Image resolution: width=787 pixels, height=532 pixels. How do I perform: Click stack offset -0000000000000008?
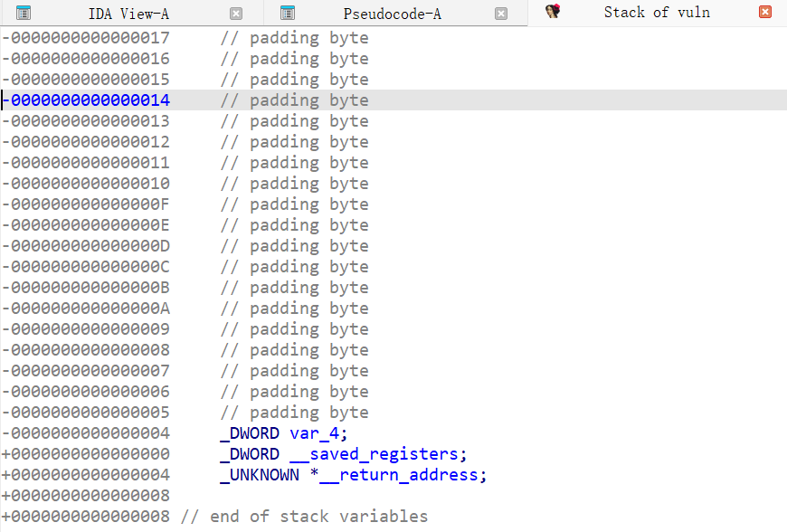pos(86,350)
